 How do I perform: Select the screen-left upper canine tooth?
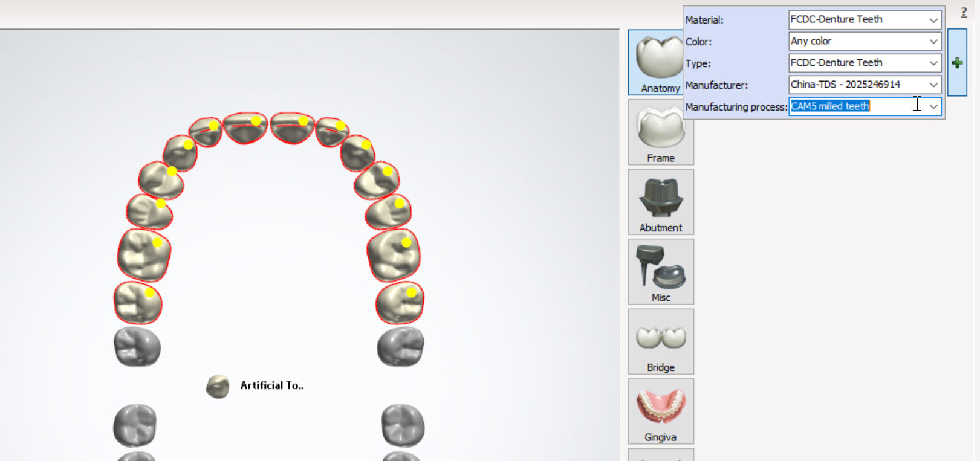[180, 153]
